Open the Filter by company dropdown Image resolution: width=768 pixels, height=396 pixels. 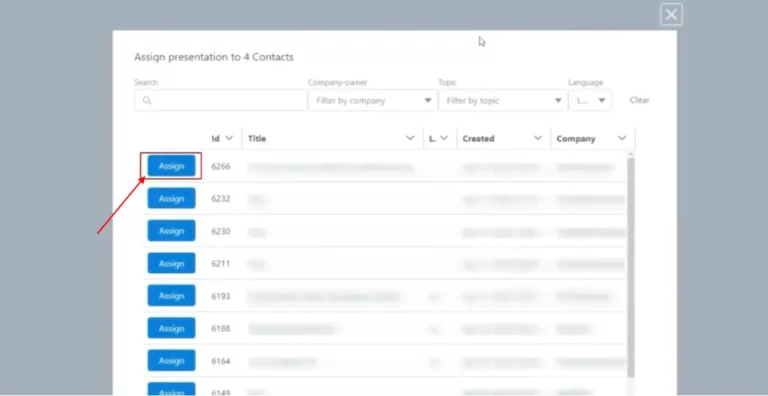[x=373, y=100]
